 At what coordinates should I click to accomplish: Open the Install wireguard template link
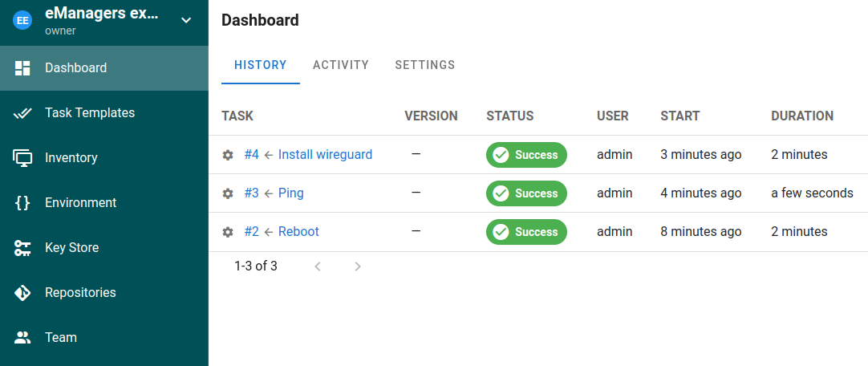click(325, 155)
